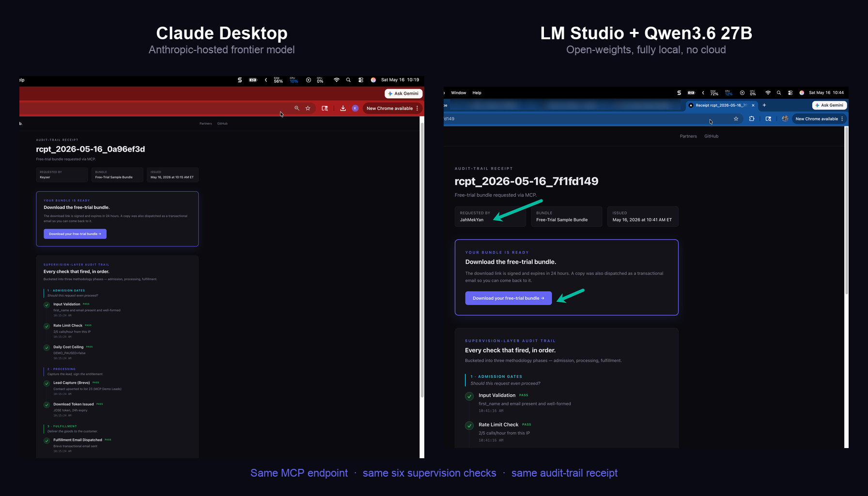This screenshot has width=868, height=496.
Task: Bookmark the page with the star in the red Chrome window
Action: pyautogui.click(x=308, y=108)
